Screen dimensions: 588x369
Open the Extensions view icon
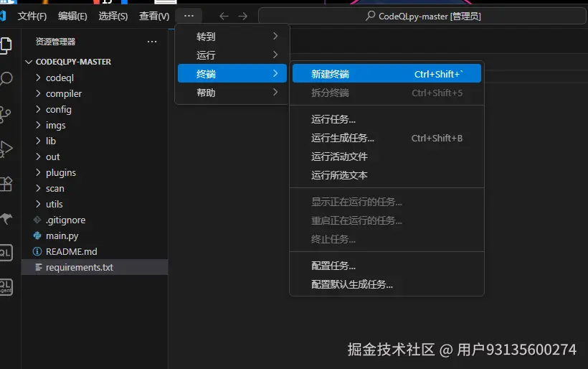point(6,184)
